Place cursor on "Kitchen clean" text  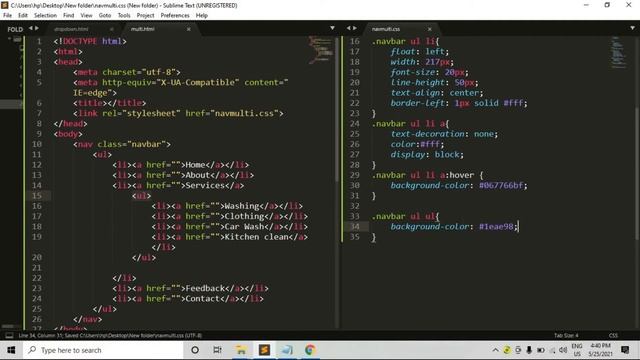tap(256, 237)
